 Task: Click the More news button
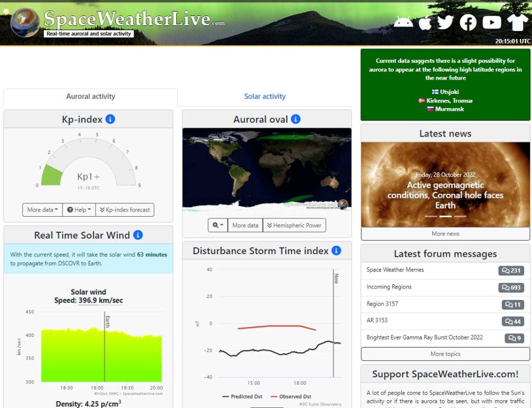coord(445,233)
